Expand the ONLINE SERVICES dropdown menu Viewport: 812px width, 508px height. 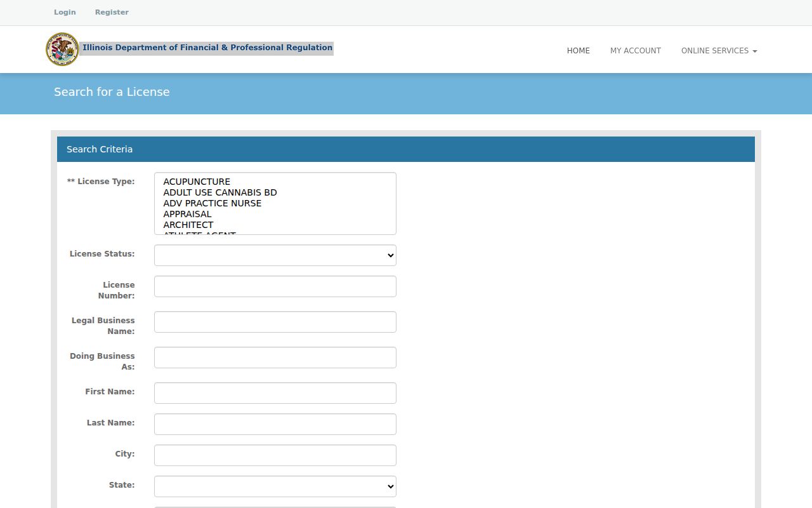[x=719, y=51]
